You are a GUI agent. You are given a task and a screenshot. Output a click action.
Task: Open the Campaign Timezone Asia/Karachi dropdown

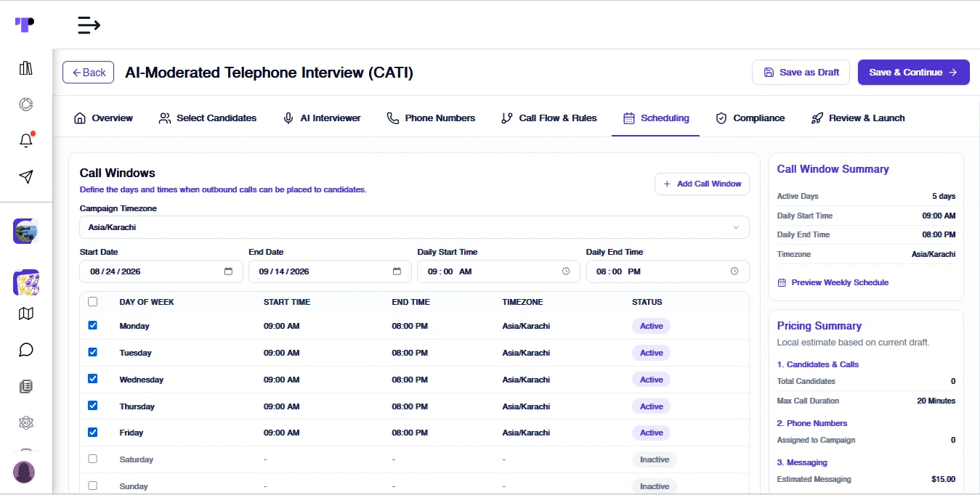pyautogui.click(x=414, y=227)
